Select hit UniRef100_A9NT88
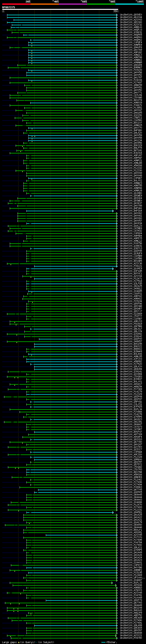The width and height of the screenshot is (146, 644). [x=131, y=58]
